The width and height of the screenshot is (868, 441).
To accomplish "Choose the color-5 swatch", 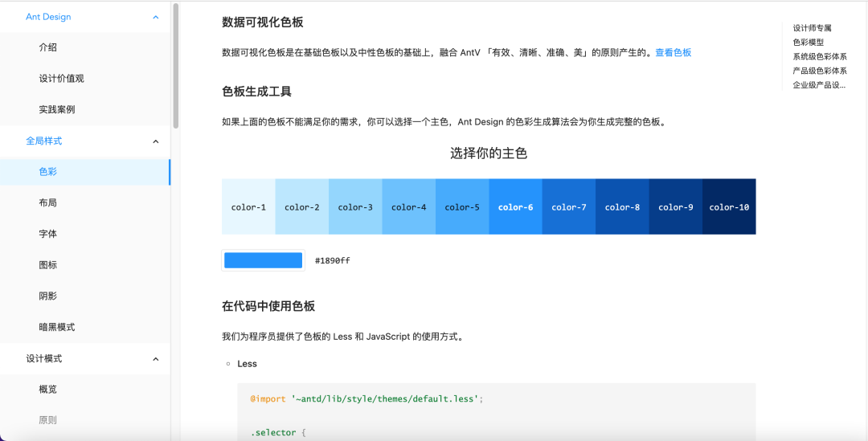I will point(462,206).
